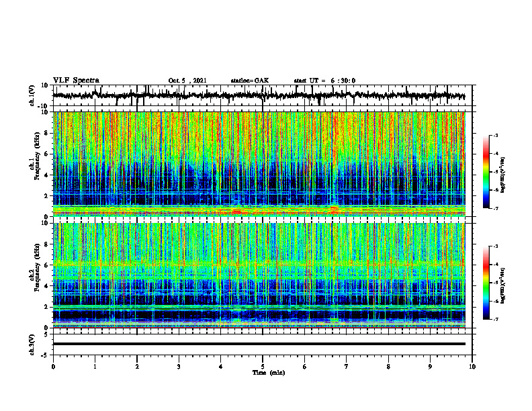Image resolution: width=532 pixels, height=411 pixels.
Task: Click the "10" label ending the time axis
Action: 472,367
